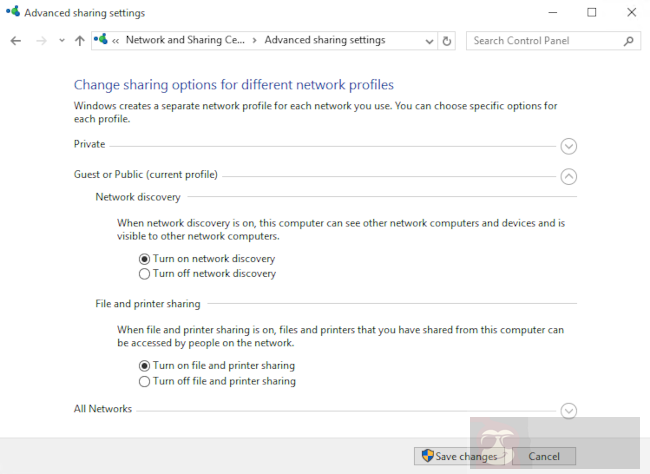
Task: Select Turn off network discovery
Action: coord(144,274)
